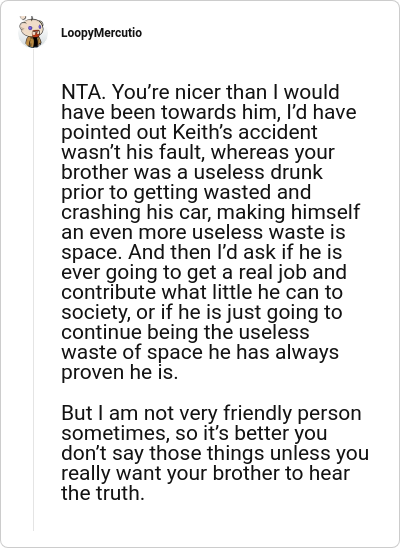400x548 pixels.
Task: Click the line 'sometimes, so it's better you'
Action: pos(194,433)
